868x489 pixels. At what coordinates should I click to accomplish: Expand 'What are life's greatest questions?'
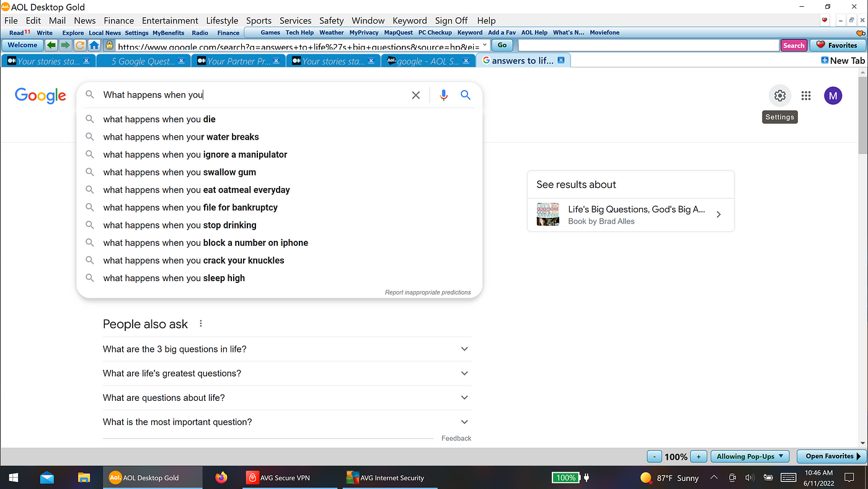point(286,374)
